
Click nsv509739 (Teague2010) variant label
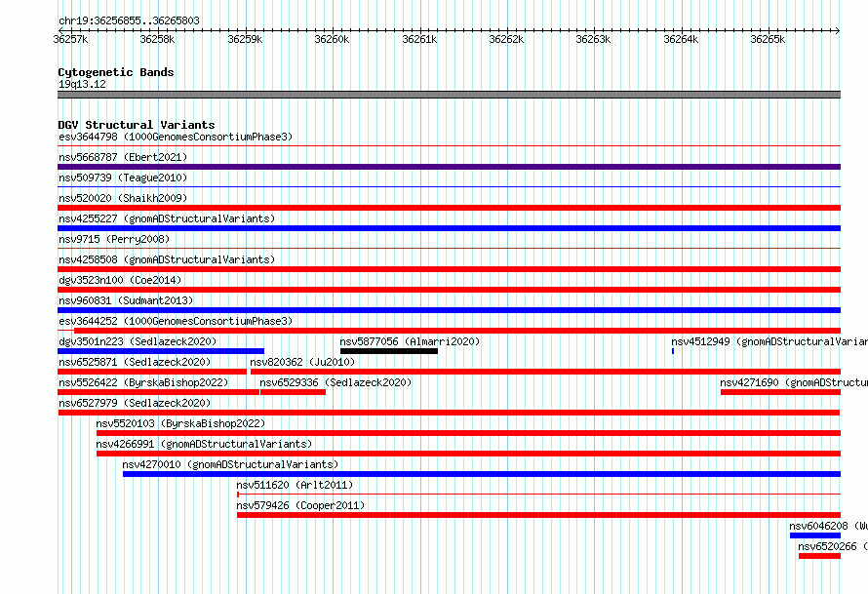click(x=123, y=178)
